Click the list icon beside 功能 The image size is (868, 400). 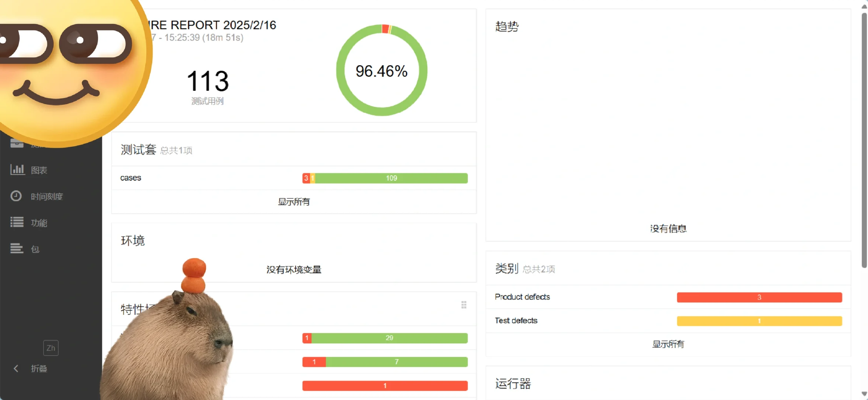click(x=17, y=222)
